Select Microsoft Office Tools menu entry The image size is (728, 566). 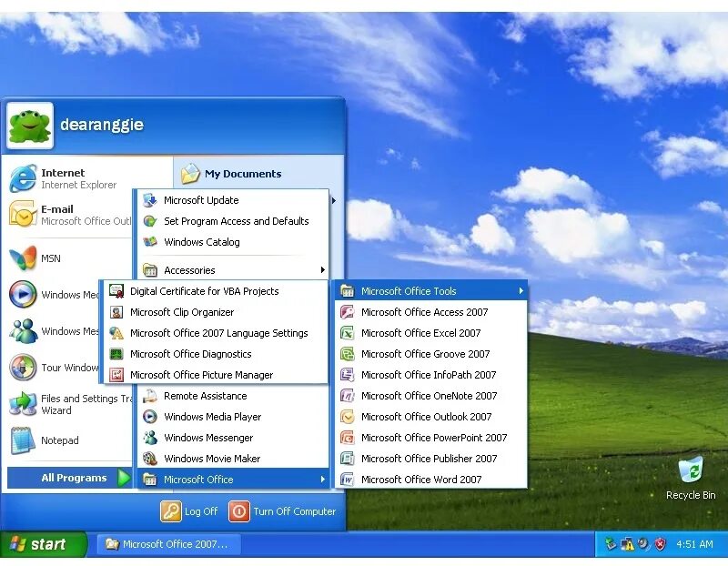pyautogui.click(x=430, y=291)
